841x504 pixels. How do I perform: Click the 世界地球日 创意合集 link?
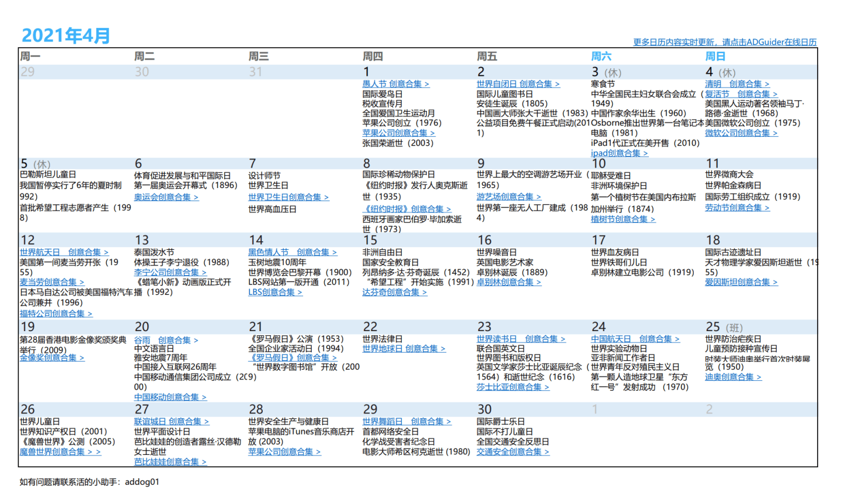click(404, 349)
